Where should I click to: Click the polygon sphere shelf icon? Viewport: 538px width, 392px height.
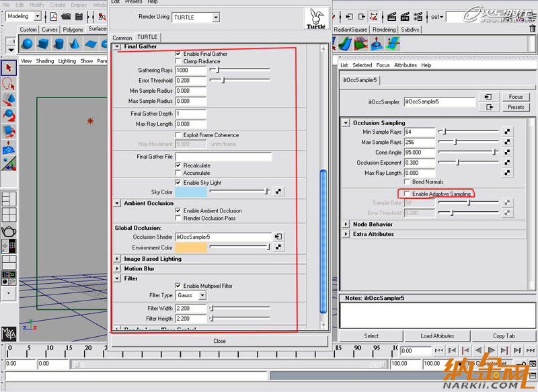click(28, 44)
